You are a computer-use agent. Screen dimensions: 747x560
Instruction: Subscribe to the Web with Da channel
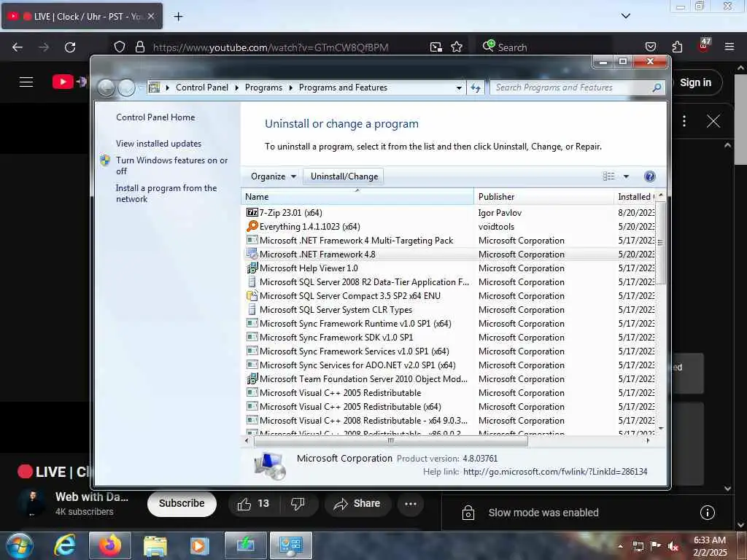click(182, 503)
